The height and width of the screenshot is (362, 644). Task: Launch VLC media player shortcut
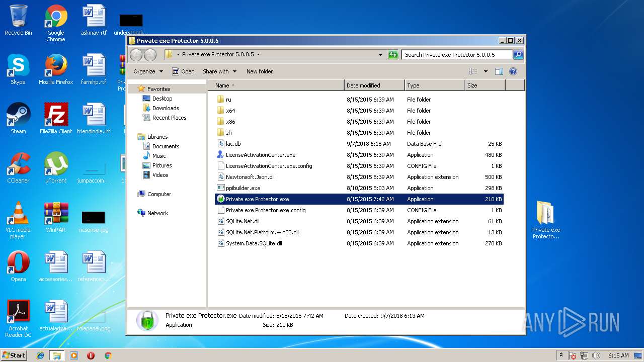click(18, 220)
